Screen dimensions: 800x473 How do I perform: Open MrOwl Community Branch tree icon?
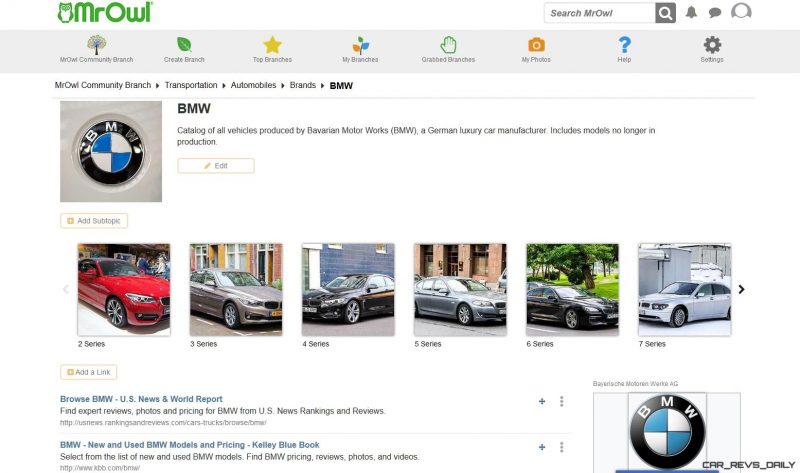point(96,45)
